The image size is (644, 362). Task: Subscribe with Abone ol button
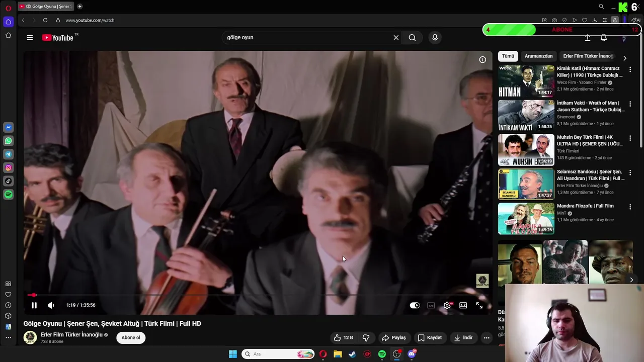[x=131, y=338]
